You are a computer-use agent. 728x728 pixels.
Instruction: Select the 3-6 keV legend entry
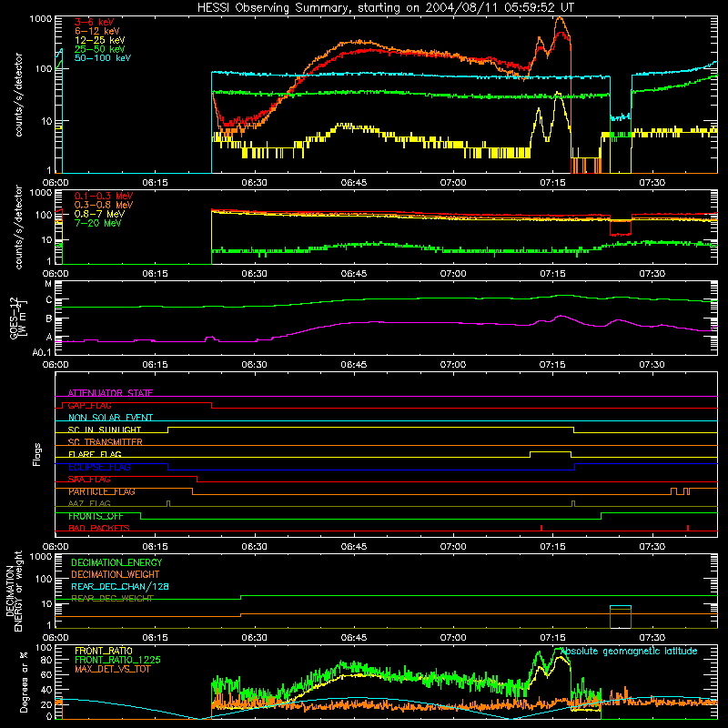coord(95,22)
